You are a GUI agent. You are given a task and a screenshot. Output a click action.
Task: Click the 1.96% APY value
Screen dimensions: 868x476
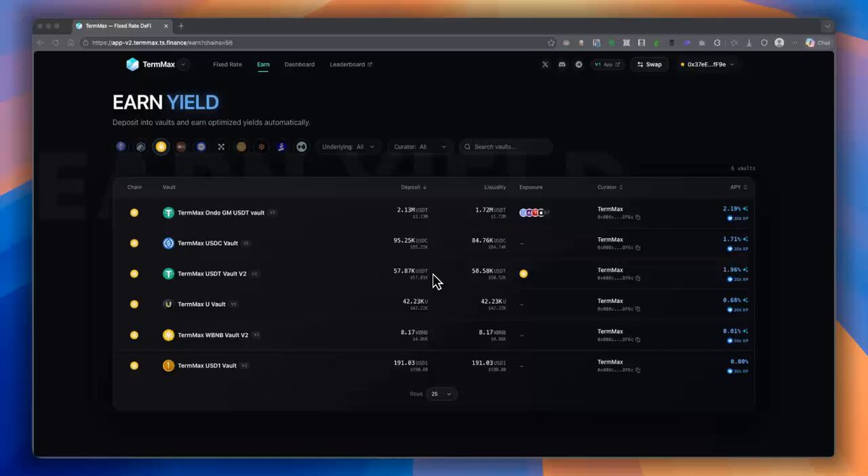click(732, 271)
